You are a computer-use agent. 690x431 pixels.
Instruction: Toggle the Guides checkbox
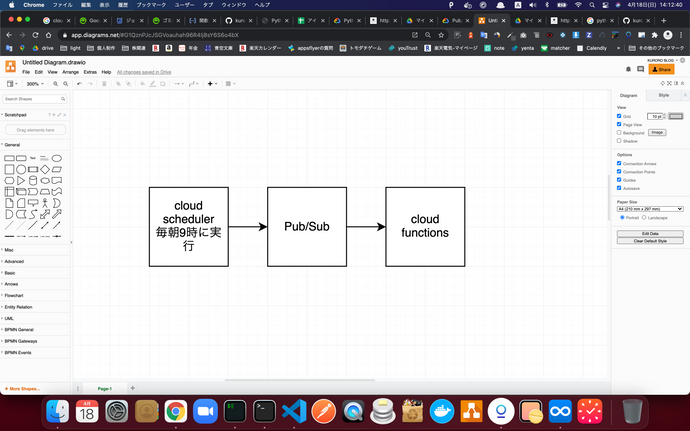coord(619,180)
